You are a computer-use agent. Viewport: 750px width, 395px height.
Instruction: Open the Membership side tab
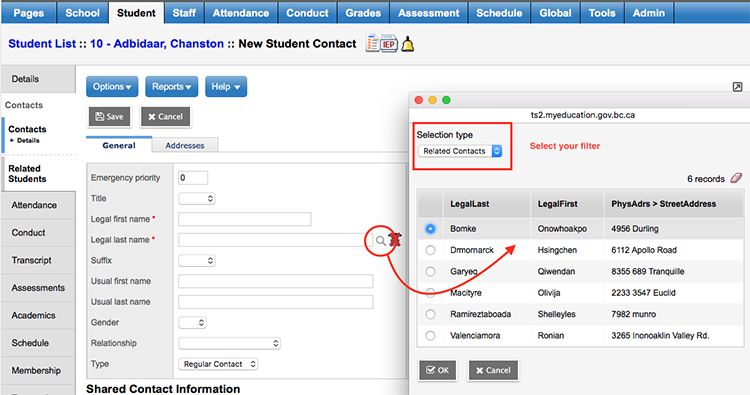(38, 371)
